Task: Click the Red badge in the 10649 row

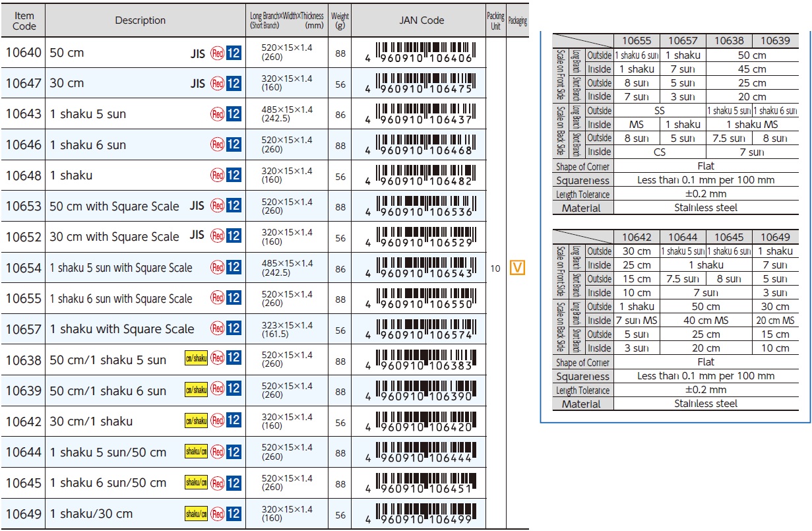Action: pyautogui.click(x=217, y=513)
